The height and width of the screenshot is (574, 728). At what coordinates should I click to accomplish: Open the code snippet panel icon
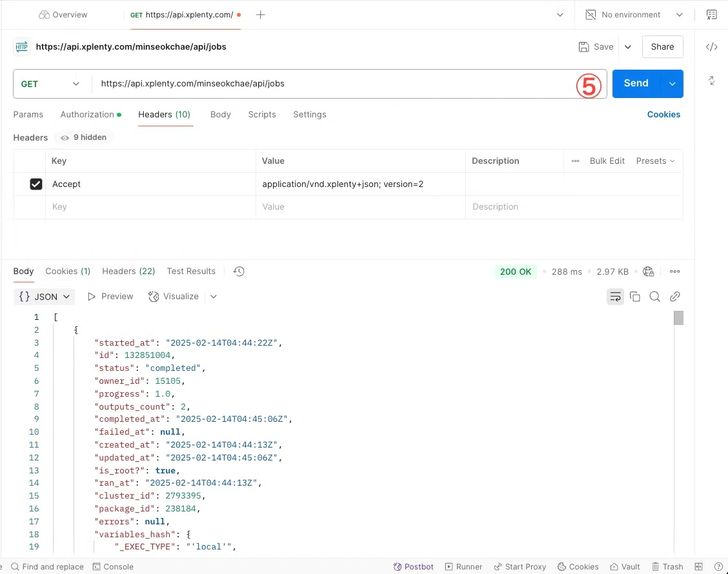tap(711, 47)
